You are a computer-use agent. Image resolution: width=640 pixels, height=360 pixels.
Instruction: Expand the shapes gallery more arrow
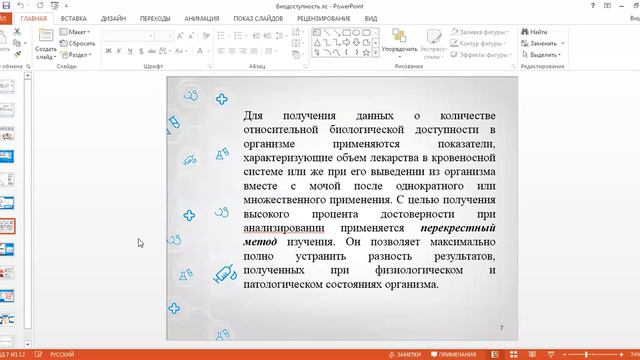[376, 52]
